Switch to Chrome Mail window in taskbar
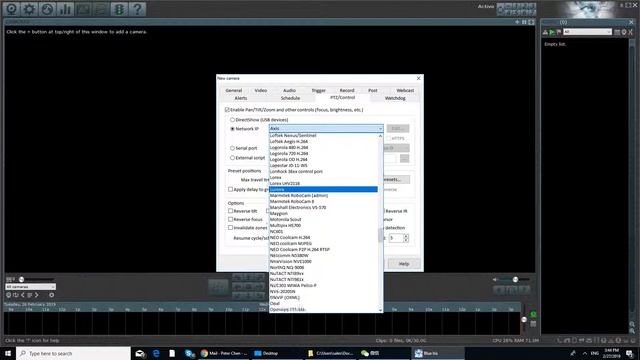 (224, 353)
